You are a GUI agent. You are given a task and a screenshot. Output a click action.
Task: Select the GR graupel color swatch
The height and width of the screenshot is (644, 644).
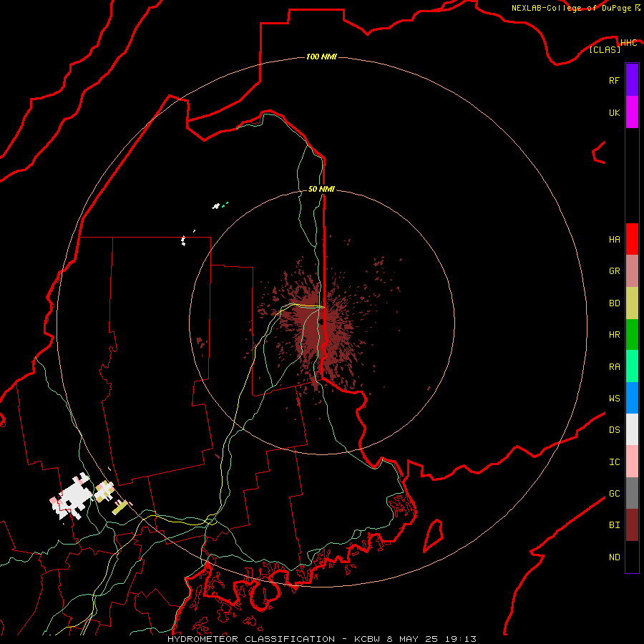632,271
